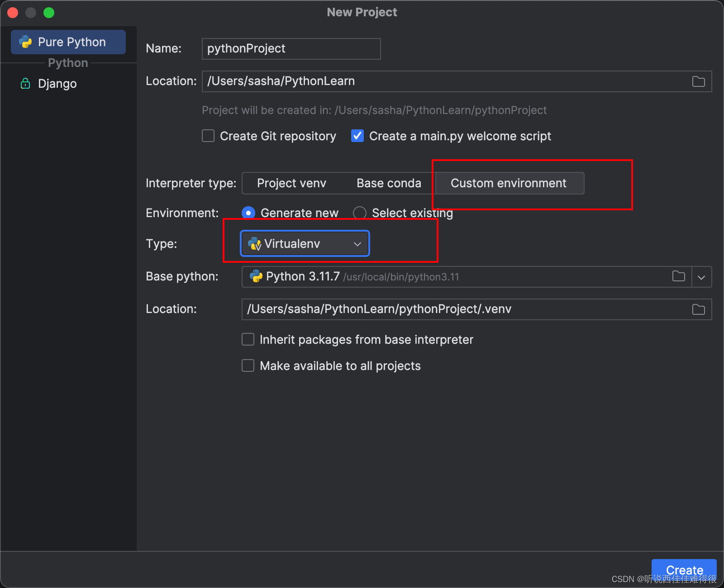Viewport: 724px width, 588px height.
Task: Check Make available to all projects
Action: 248,365
